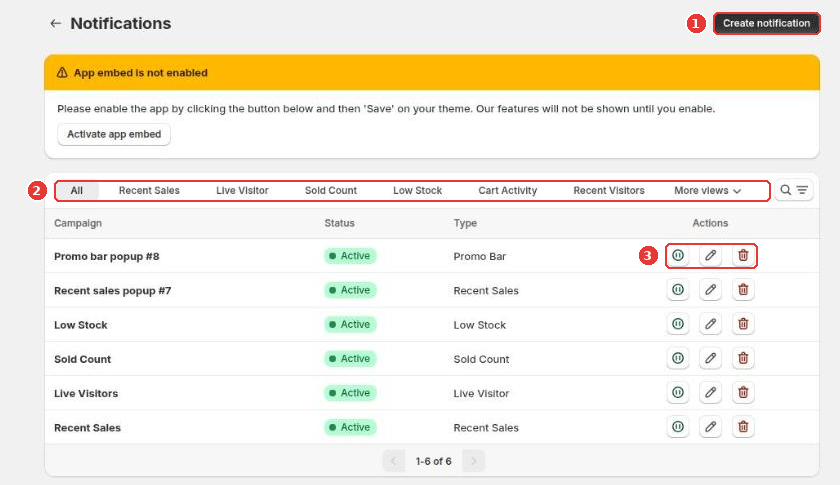Edit the Sold Count campaign
This screenshot has height=485, width=840.
tap(710, 359)
